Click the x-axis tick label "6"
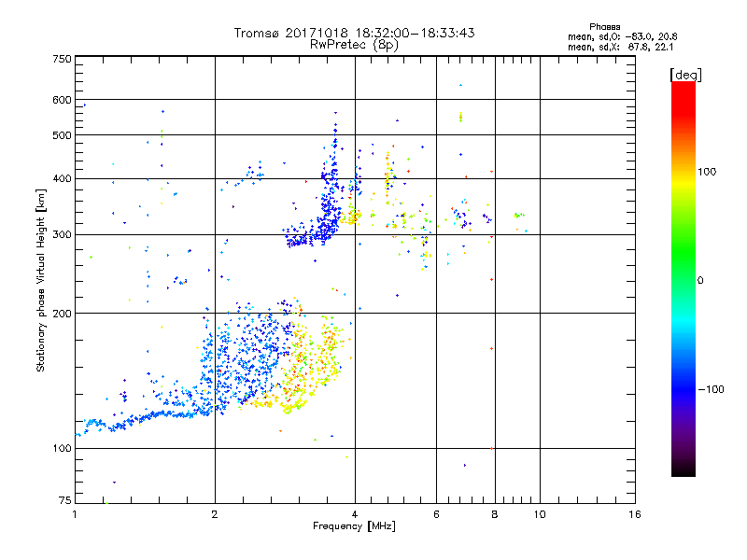Screen dimensions: 747x560 click(x=436, y=514)
